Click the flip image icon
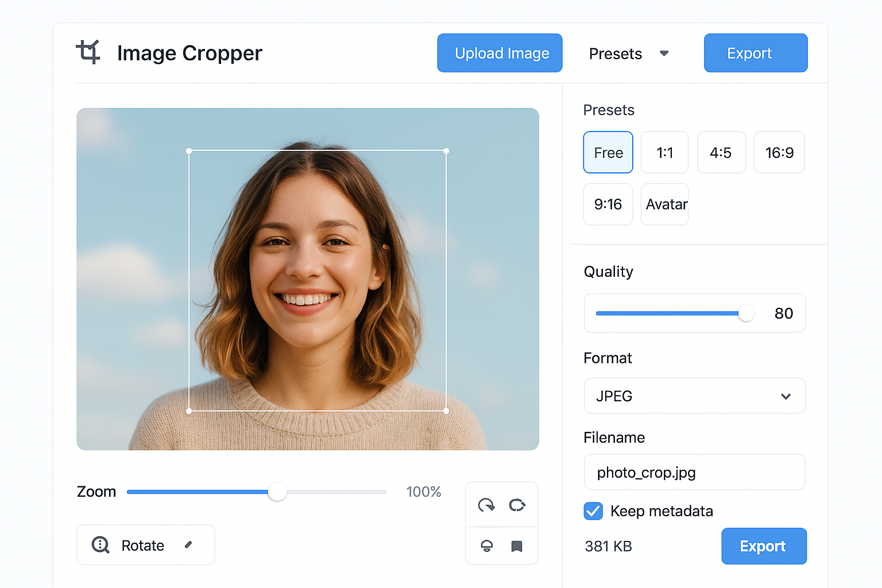 (x=486, y=546)
